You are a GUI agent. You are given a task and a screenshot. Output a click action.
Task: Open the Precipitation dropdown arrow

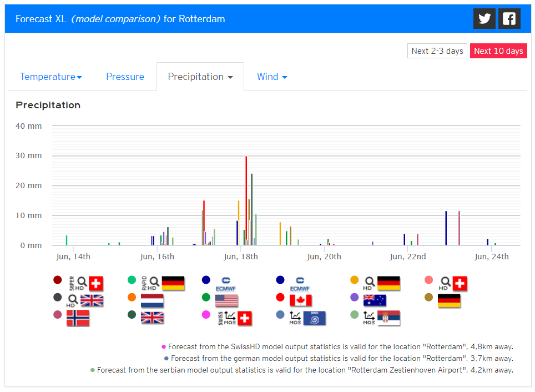[230, 77]
